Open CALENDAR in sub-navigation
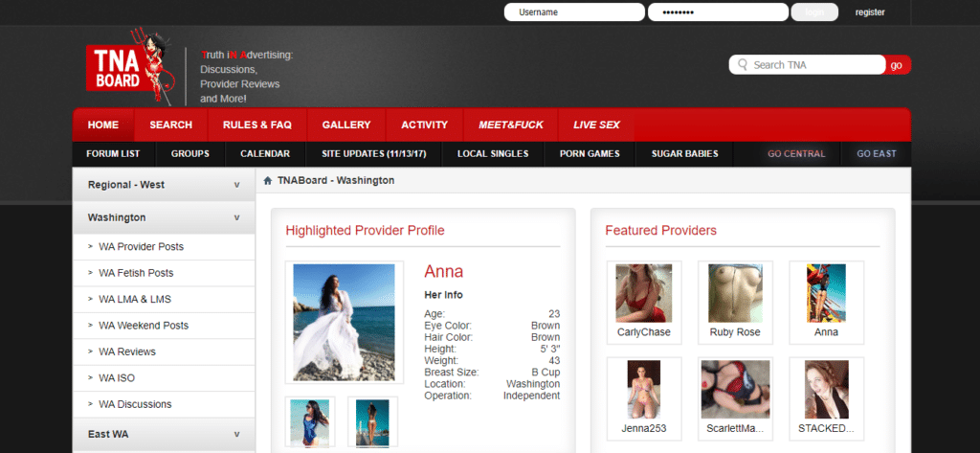This screenshot has width=980, height=453. tap(265, 154)
